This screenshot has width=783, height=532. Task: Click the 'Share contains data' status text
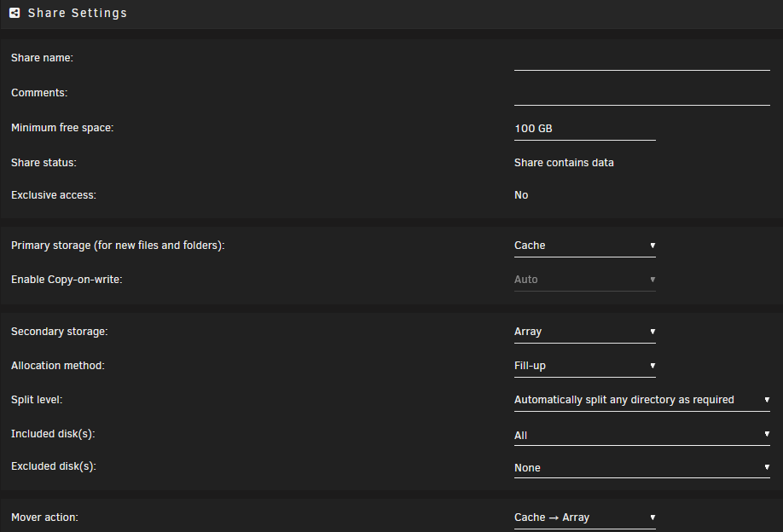pyautogui.click(x=564, y=163)
